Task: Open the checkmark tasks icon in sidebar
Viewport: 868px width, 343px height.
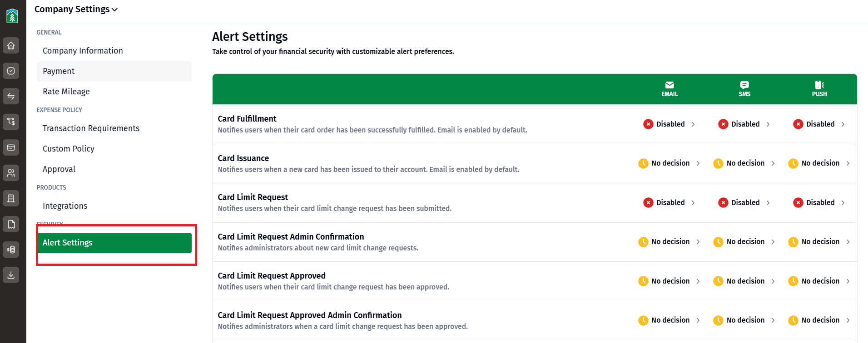Action: pyautogui.click(x=11, y=71)
